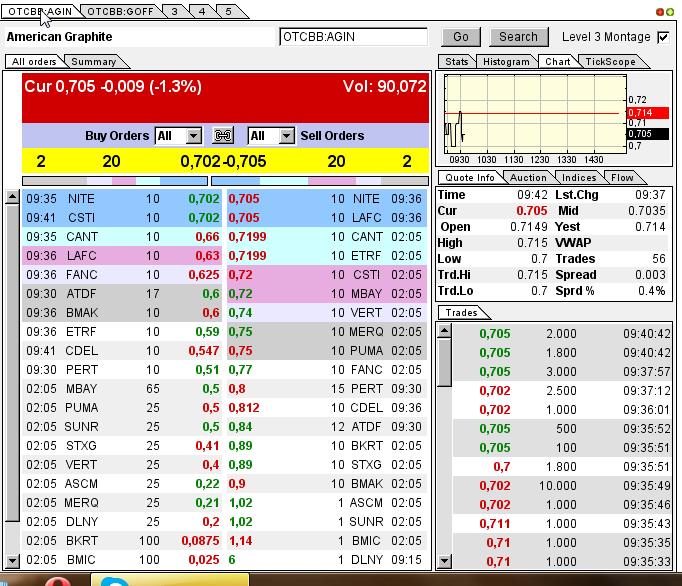Select the NITE 0,702 buy order row

[x=120, y=199]
